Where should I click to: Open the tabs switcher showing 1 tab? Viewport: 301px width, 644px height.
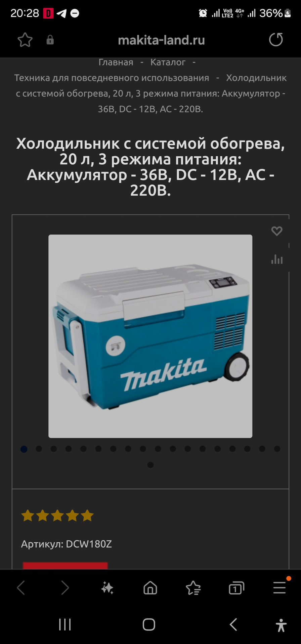click(236, 588)
